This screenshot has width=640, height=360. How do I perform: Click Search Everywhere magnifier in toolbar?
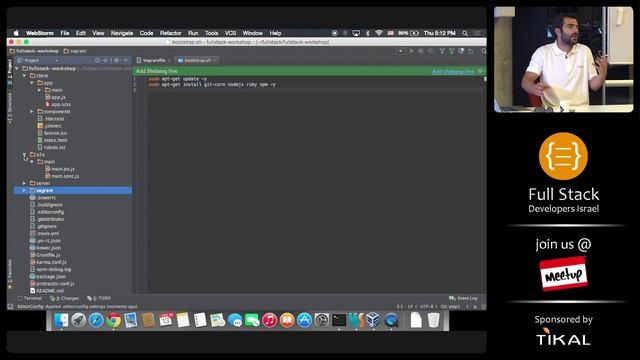click(x=484, y=51)
